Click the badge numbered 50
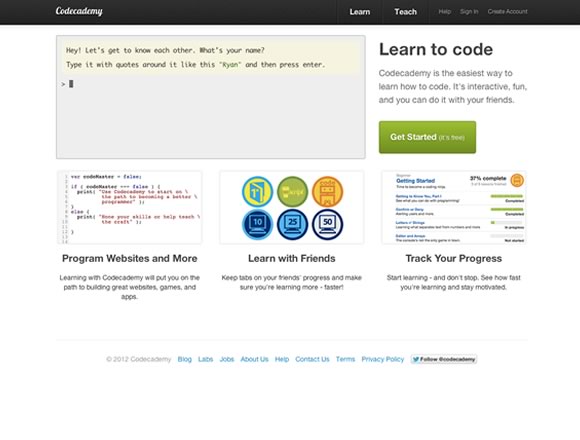 click(x=327, y=224)
